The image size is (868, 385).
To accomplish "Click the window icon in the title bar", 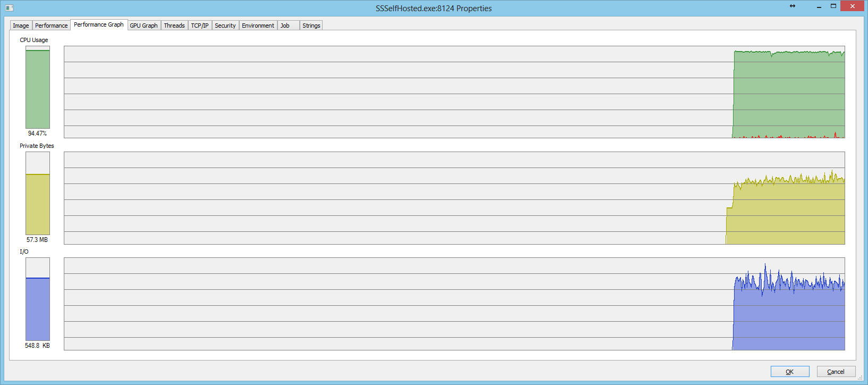I will [9, 8].
